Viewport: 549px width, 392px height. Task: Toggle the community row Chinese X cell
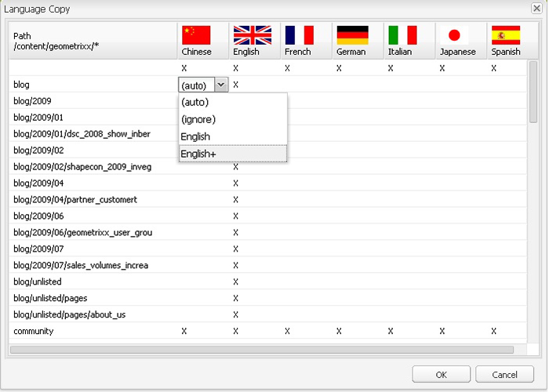(184, 332)
